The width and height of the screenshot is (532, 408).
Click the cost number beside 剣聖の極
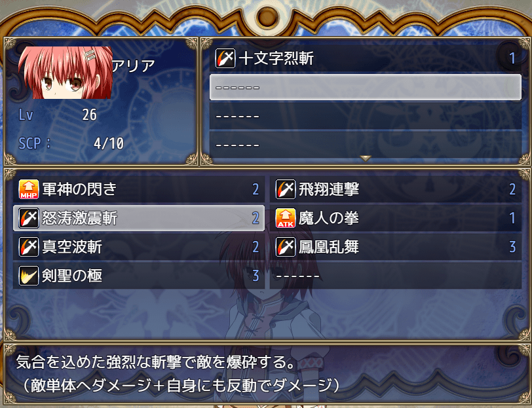point(256,276)
